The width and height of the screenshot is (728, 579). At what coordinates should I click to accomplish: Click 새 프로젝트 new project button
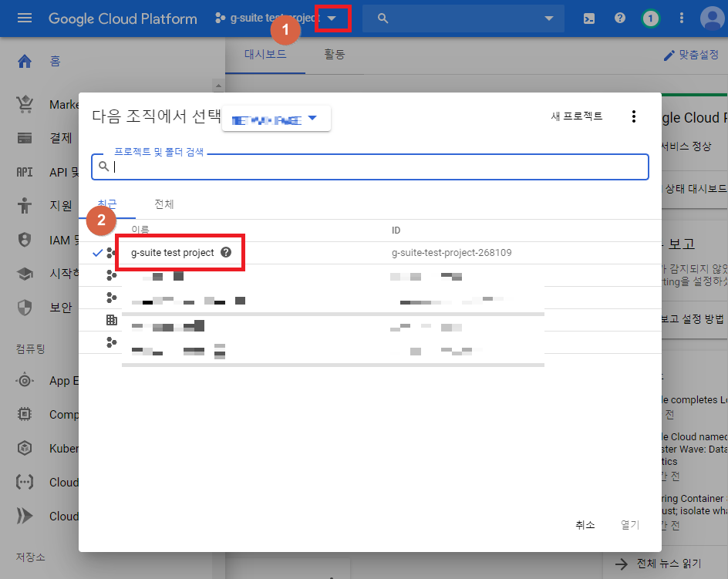click(x=577, y=116)
